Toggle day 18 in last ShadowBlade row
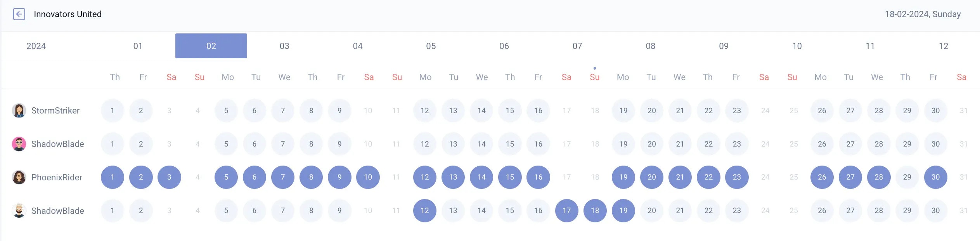 (x=595, y=211)
